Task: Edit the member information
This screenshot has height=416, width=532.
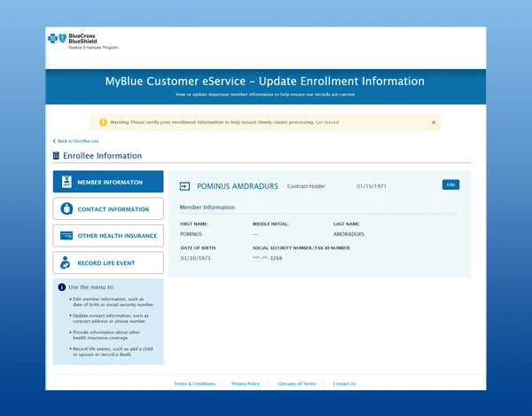Action: (x=450, y=184)
